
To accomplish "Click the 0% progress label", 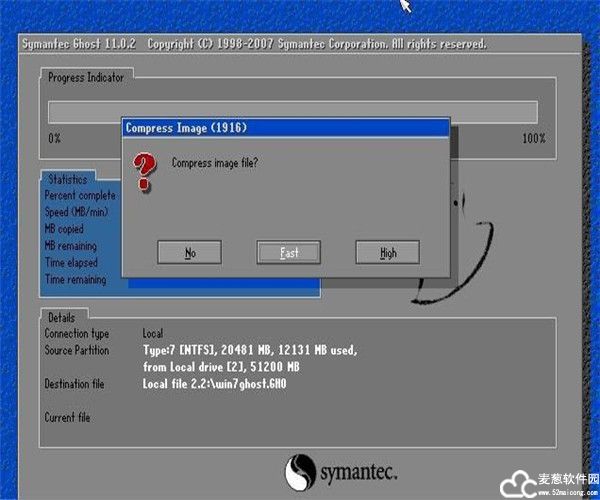I will [x=54, y=138].
